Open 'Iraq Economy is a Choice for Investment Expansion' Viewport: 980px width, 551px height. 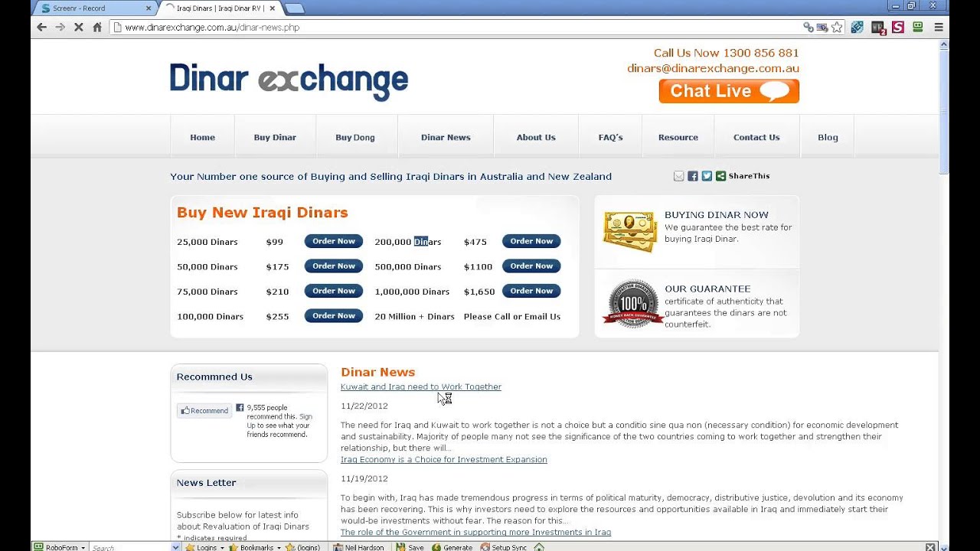tap(444, 460)
